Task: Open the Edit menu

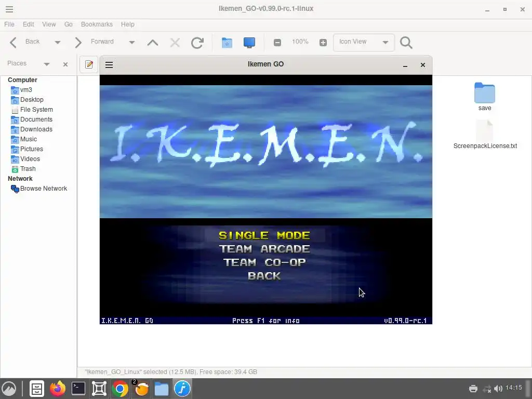Action: [x=28, y=24]
